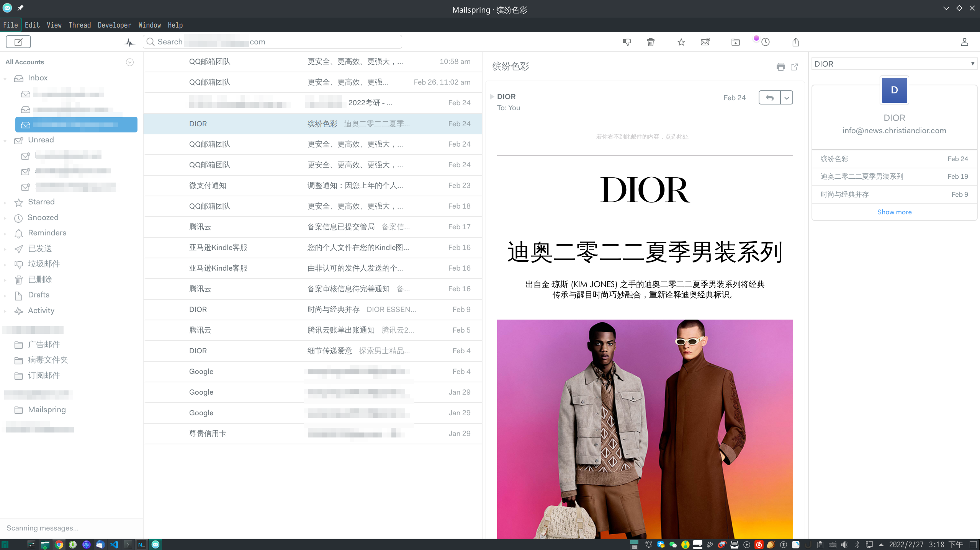Open the reply options dropdown arrow
This screenshot has height=550, width=980.
[x=787, y=98]
